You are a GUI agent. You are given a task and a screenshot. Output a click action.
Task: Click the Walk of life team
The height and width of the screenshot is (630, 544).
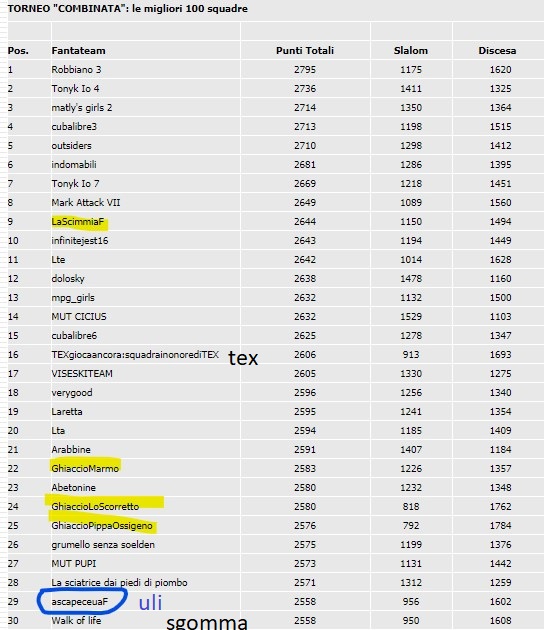pos(76,620)
